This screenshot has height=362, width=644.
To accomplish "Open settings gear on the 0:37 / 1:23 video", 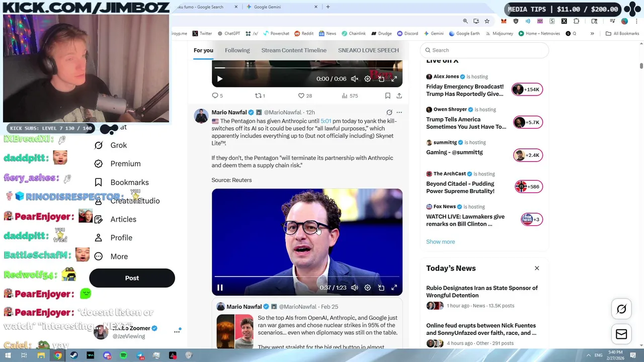I will point(368,288).
